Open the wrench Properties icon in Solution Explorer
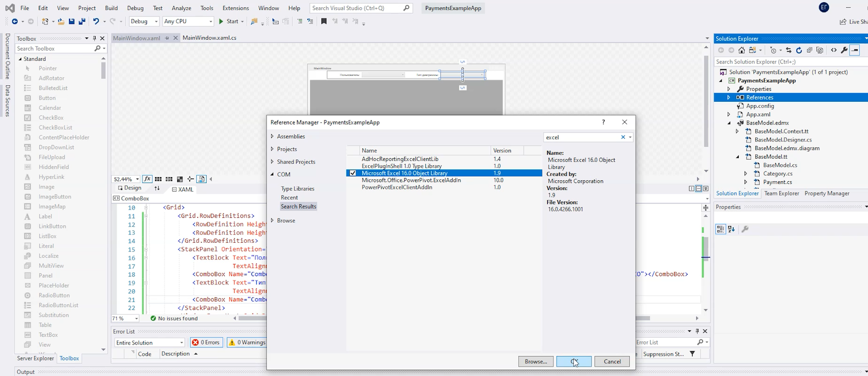Viewport: 868px width, 376px height. [844, 50]
